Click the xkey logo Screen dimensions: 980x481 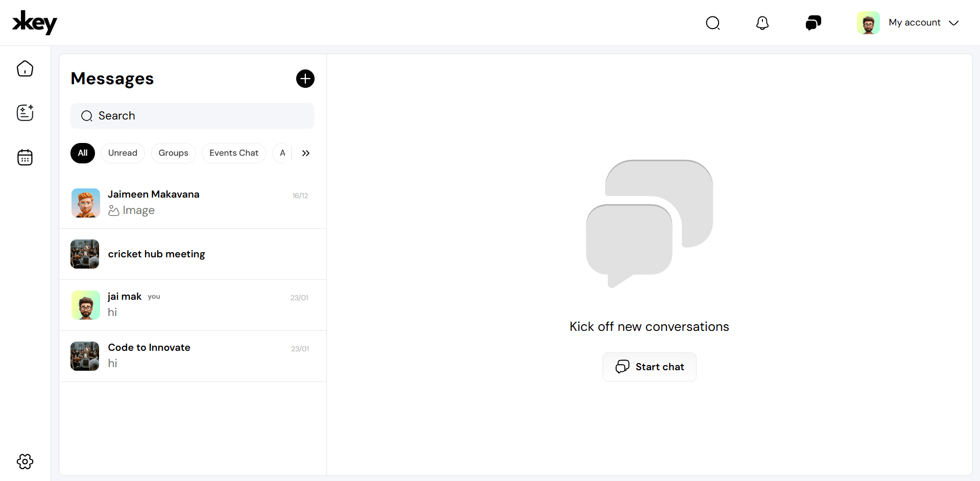tap(34, 22)
